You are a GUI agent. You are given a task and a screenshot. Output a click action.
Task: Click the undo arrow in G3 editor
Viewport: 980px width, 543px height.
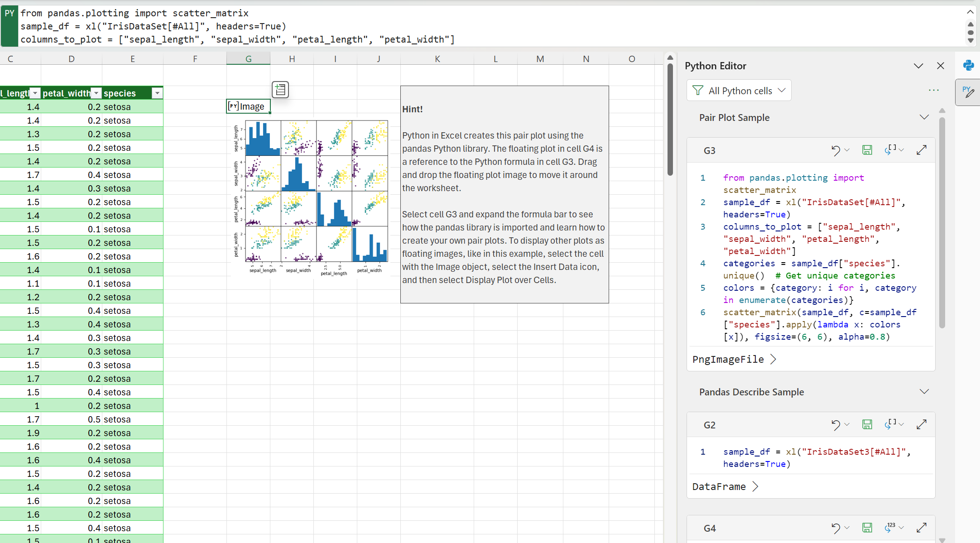pyautogui.click(x=836, y=150)
